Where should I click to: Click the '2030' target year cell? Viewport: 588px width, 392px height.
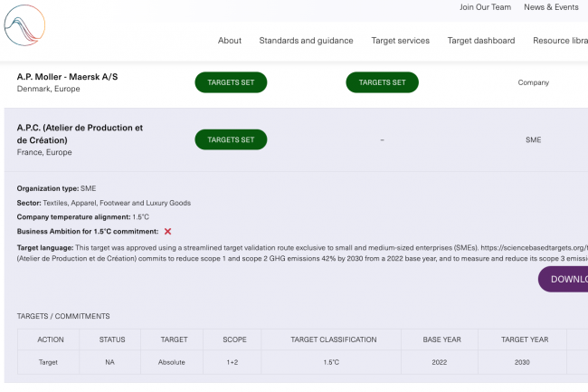tap(522, 362)
